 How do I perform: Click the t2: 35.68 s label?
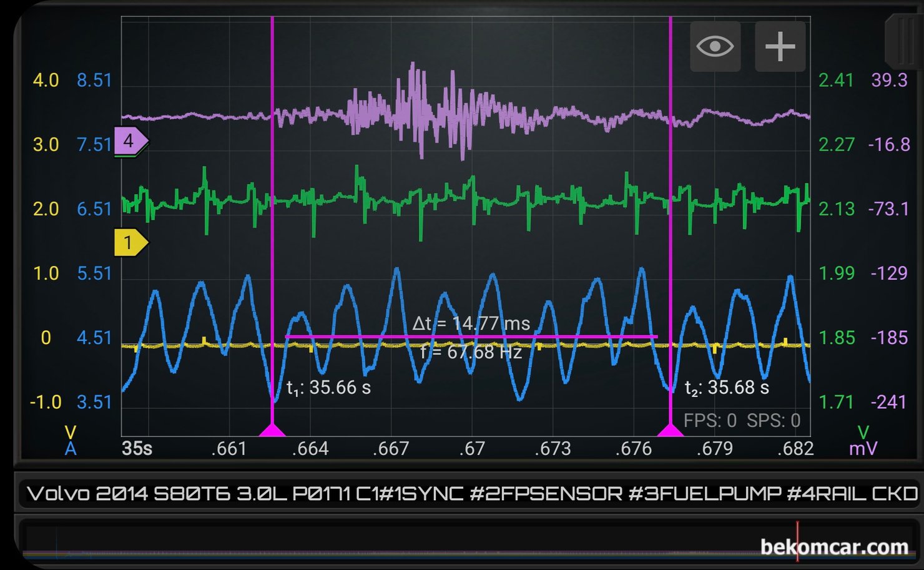coord(727,388)
